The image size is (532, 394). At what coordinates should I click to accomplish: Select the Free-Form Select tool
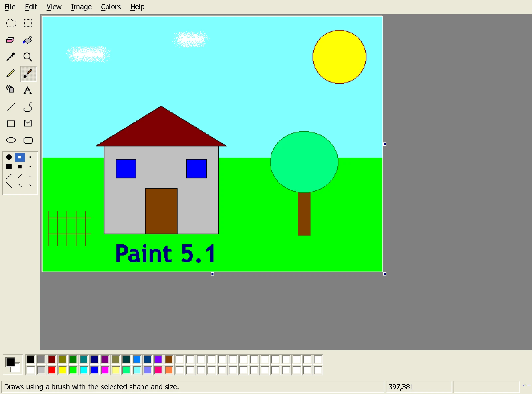[x=11, y=23]
